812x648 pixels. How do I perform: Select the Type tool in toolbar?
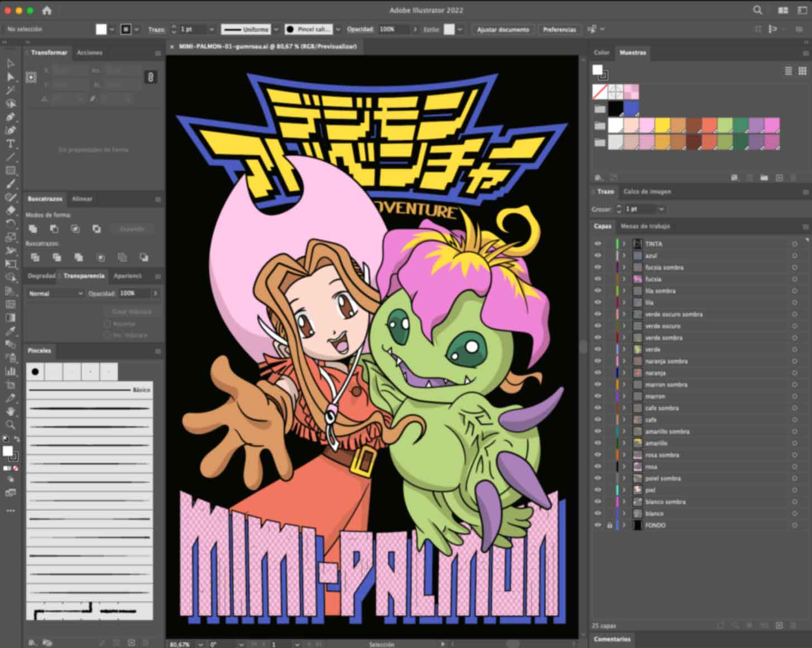(x=10, y=144)
